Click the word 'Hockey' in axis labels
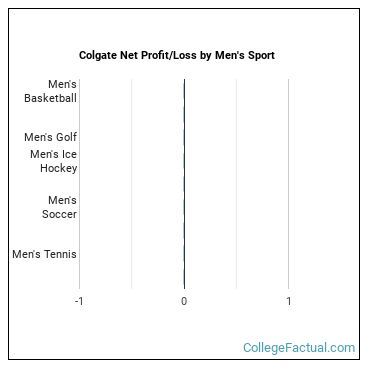 pyautogui.click(x=59, y=168)
